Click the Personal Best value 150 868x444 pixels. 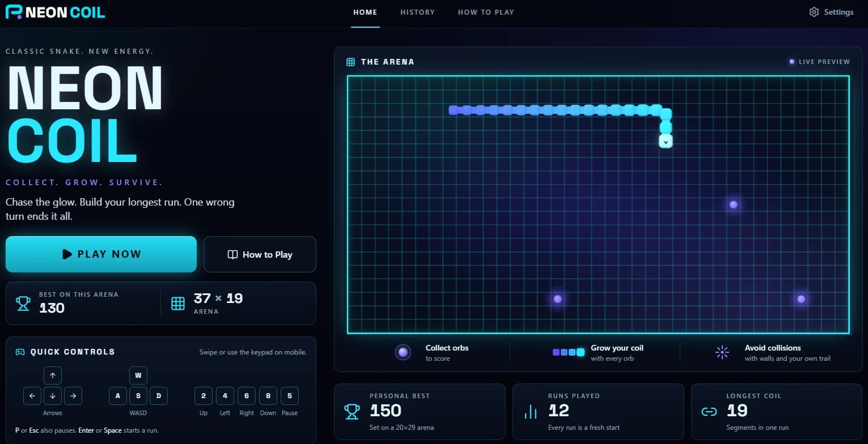pyautogui.click(x=386, y=410)
